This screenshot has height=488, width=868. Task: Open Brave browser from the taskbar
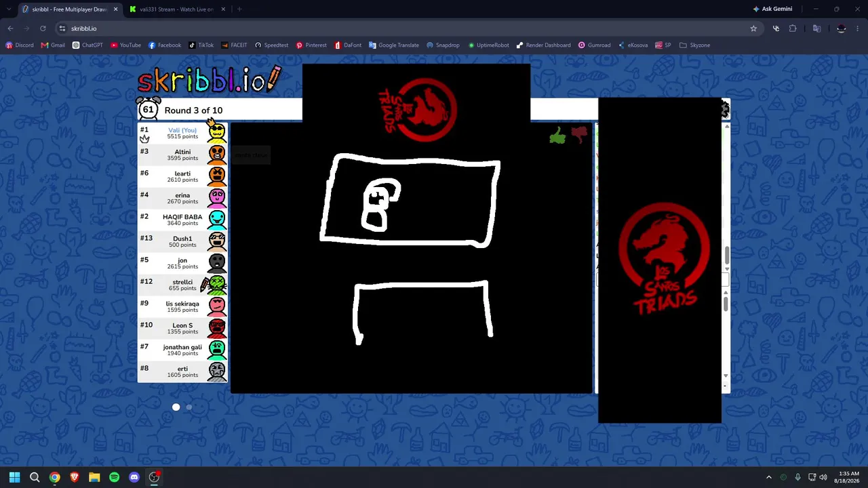click(75, 477)
